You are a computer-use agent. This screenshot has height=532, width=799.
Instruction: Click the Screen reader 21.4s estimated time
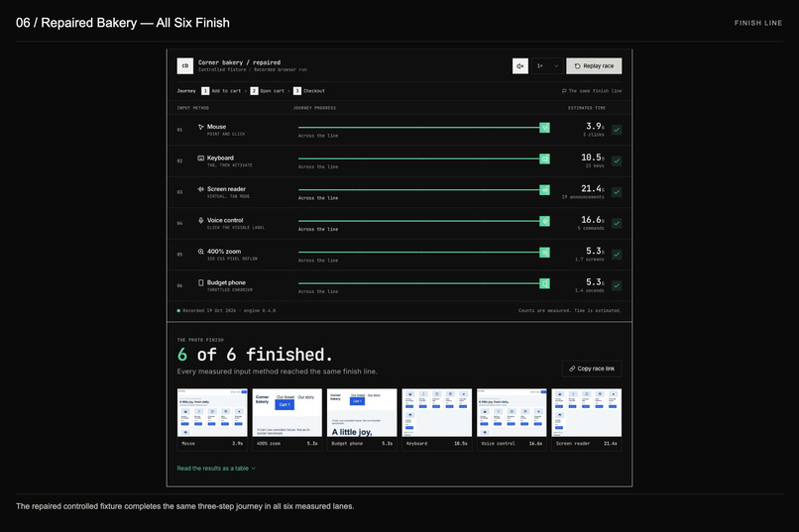pyautogui.click(x=593, y=188)
